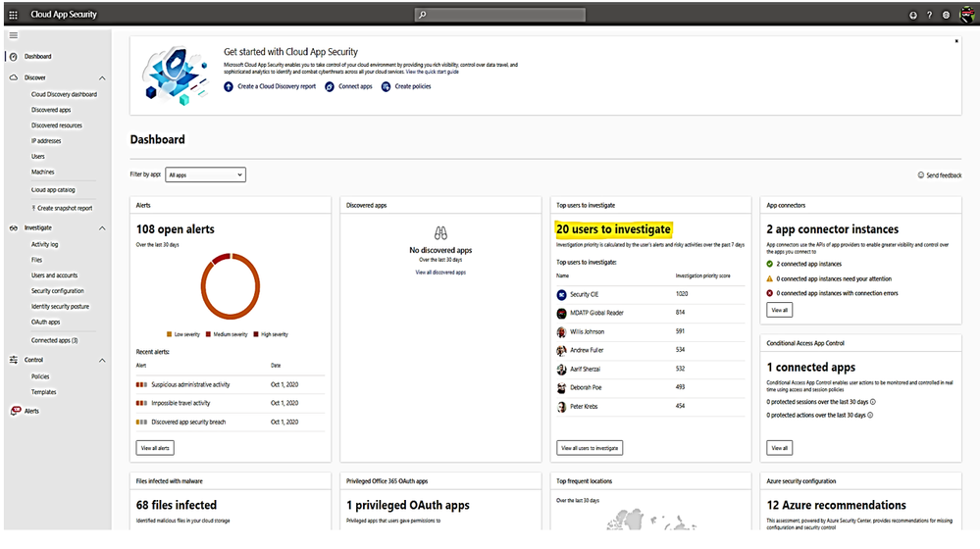Open Activity log
The width and height of the screenshot is (980, 549).
click(x=44, y=244)
